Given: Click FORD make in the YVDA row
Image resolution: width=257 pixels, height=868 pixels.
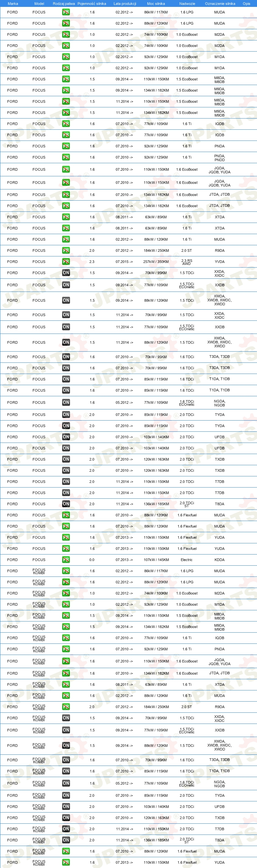Looking at the screenshot, I should (x=12, y=262).
